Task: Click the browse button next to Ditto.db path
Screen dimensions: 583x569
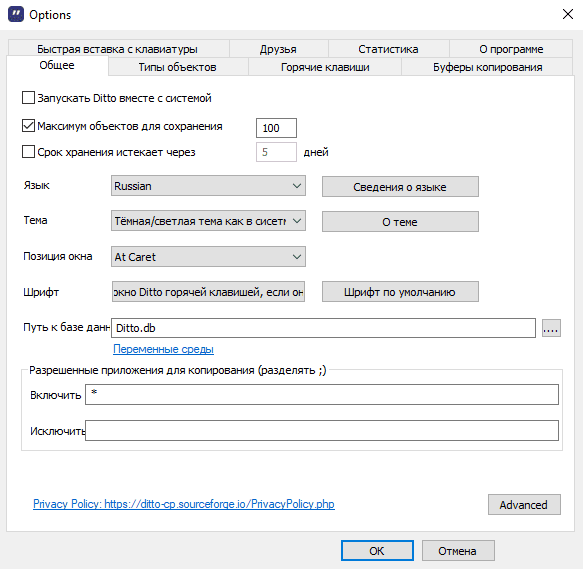Action: (x=551, y=328)
